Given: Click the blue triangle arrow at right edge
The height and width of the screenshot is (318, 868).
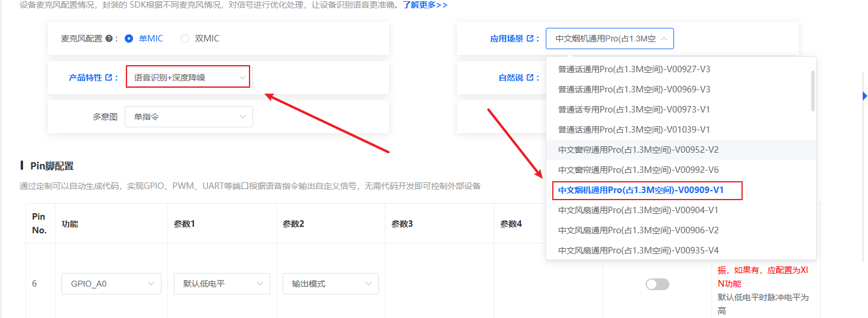Looking at the screenshot, I should tap(864, 96).
